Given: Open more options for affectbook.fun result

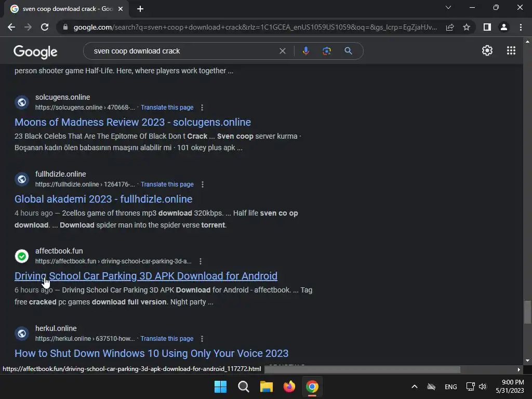Looking at the screenshot, I should 201,261.
